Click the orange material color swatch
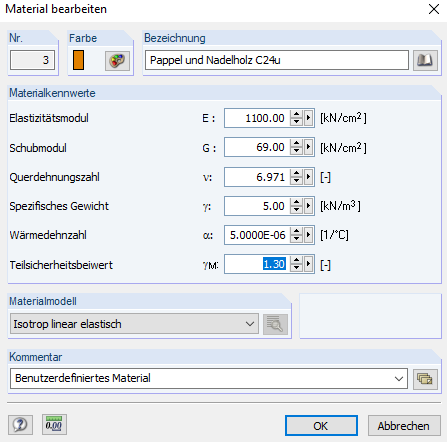447x442 pixels. (x=78, y=60)
